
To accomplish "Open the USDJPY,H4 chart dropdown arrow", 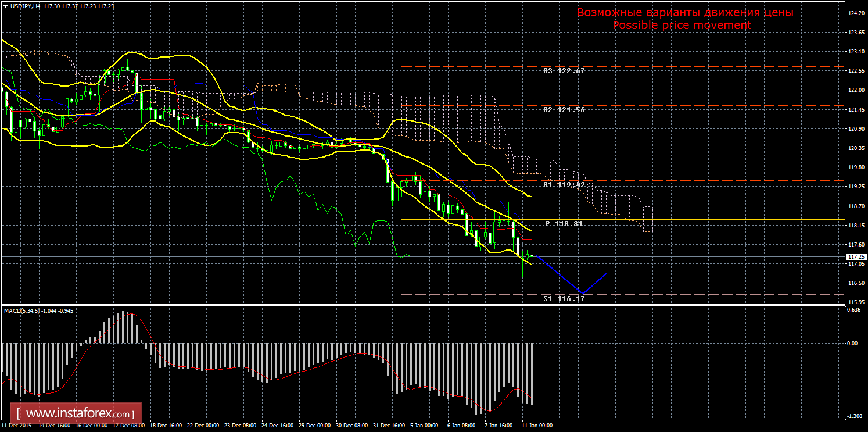I will (5, 5).
